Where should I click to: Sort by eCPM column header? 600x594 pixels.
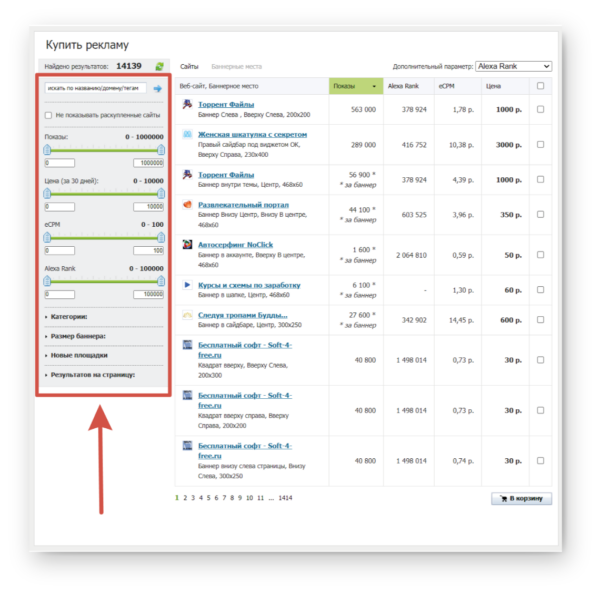[x=447, y=86]
